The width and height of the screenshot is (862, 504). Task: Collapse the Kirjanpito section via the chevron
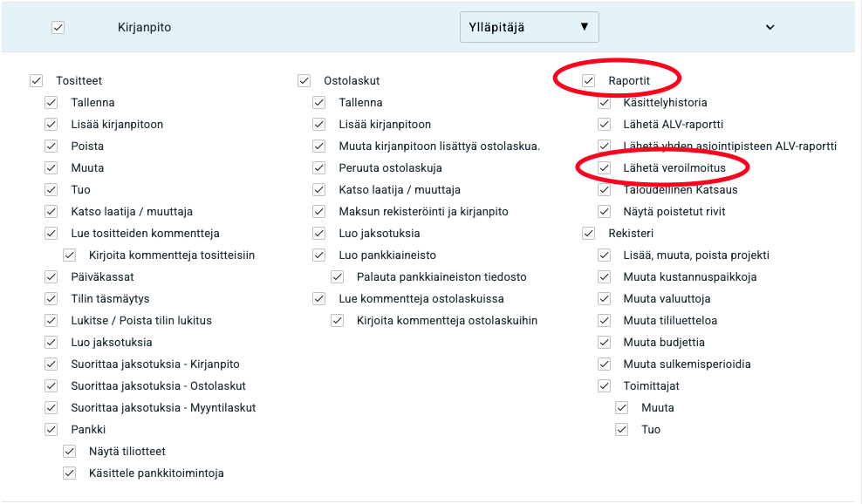pyautogui.click(x=770, y=27)
